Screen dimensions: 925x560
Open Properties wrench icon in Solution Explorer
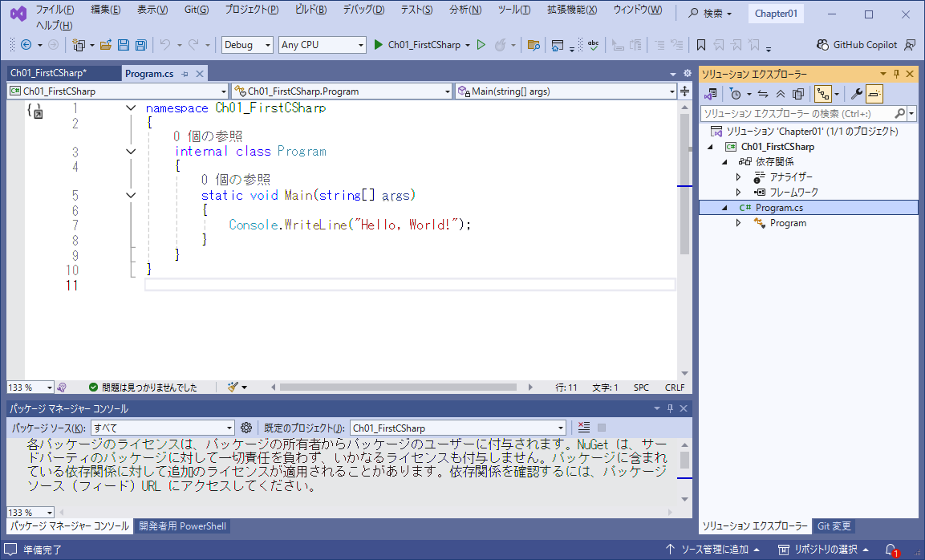pos(857,94)
